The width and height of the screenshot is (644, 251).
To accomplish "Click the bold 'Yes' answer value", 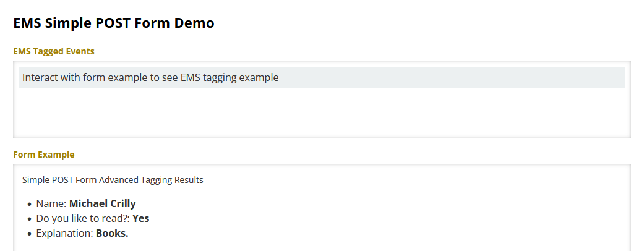I will (141, 218).
